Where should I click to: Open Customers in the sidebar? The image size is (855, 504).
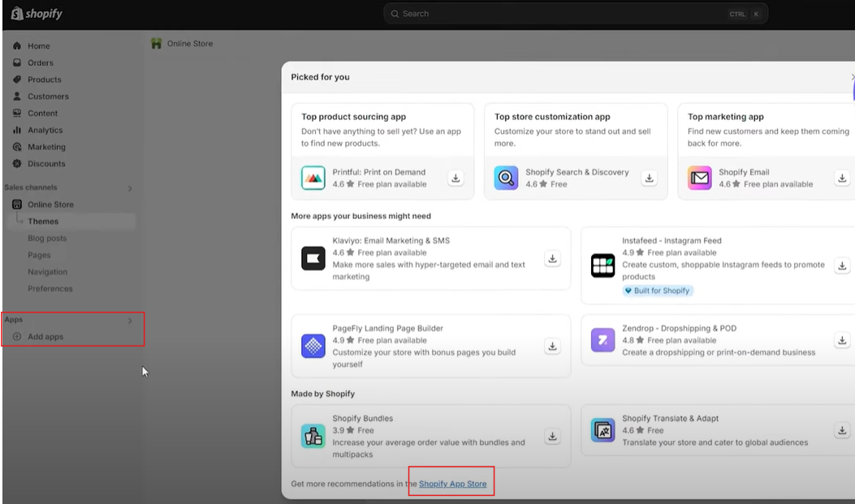48,97
